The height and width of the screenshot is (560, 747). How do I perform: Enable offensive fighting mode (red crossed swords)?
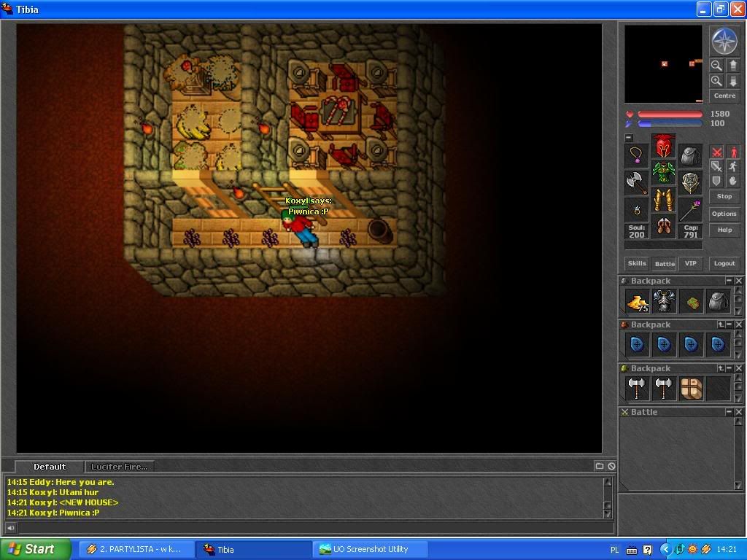[716, 152]
